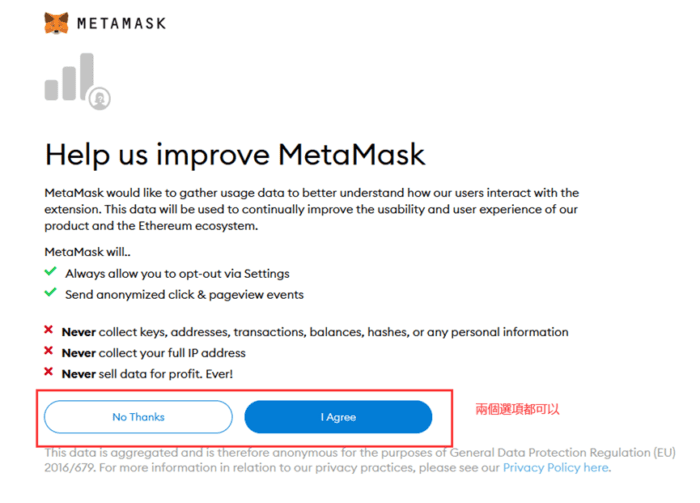Image resolution: width=700 pixels, height=503 pixels.
Task: Click red X beside Never sell data
Action: pos(49,372)
